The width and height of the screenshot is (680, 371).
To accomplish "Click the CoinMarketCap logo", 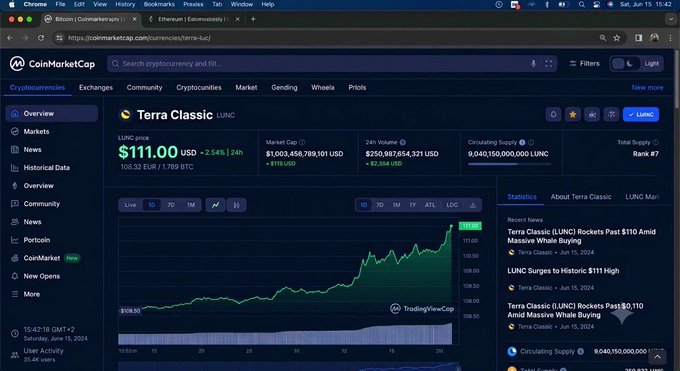I will pyautogui.click(x=52, y=64).
